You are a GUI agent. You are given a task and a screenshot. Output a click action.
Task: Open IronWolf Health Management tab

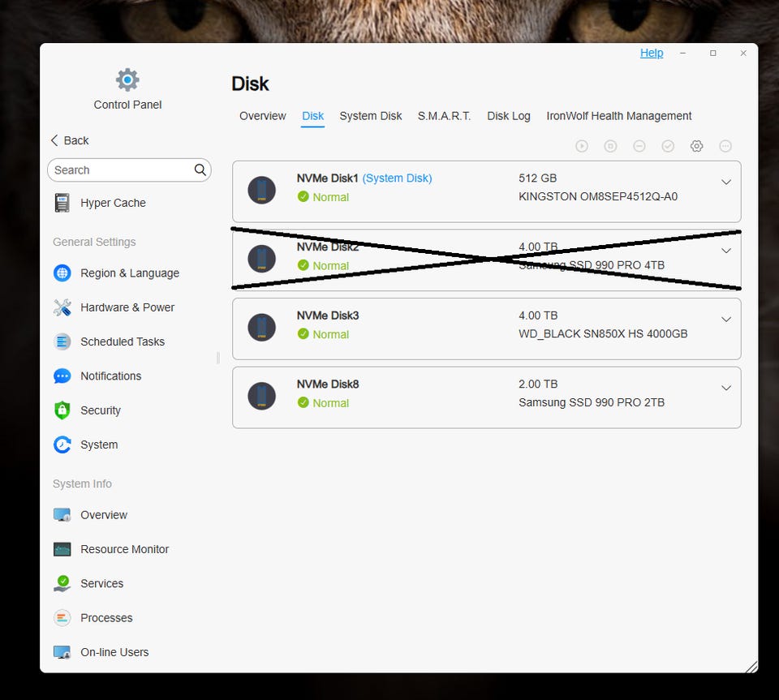click(x=619, y=116)
